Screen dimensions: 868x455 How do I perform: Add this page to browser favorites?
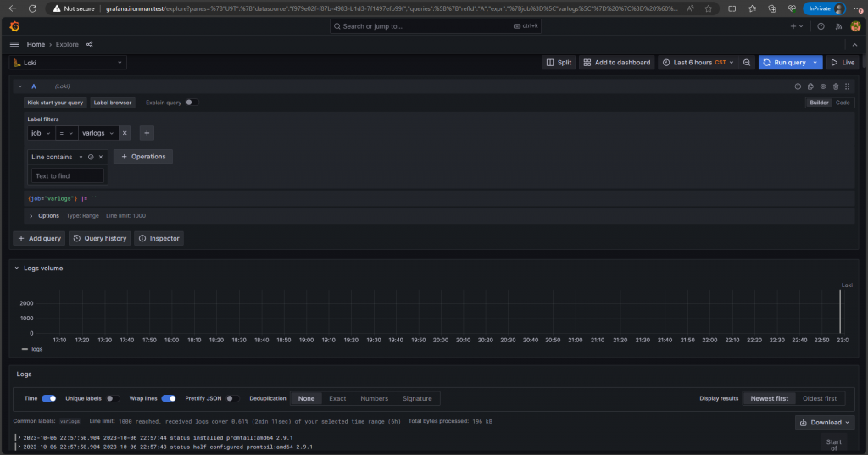click(x=709, y=8)
